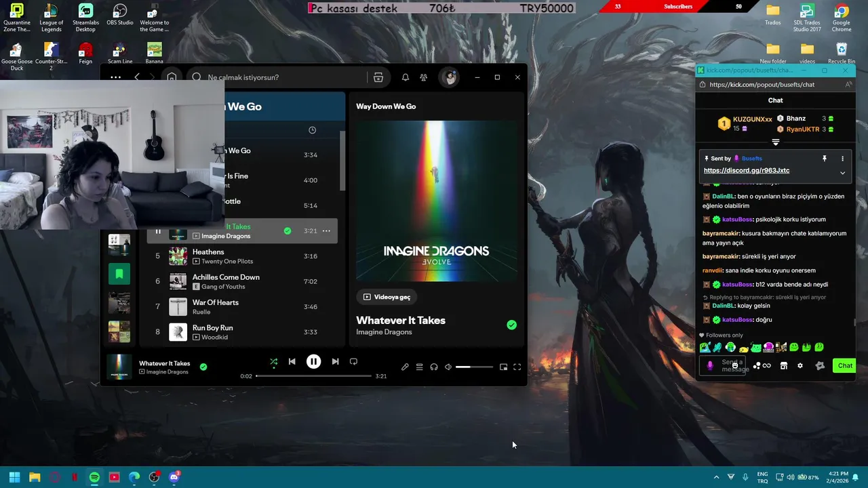
Task: Skip to next track in Spotify
Action: pos(335,362)
